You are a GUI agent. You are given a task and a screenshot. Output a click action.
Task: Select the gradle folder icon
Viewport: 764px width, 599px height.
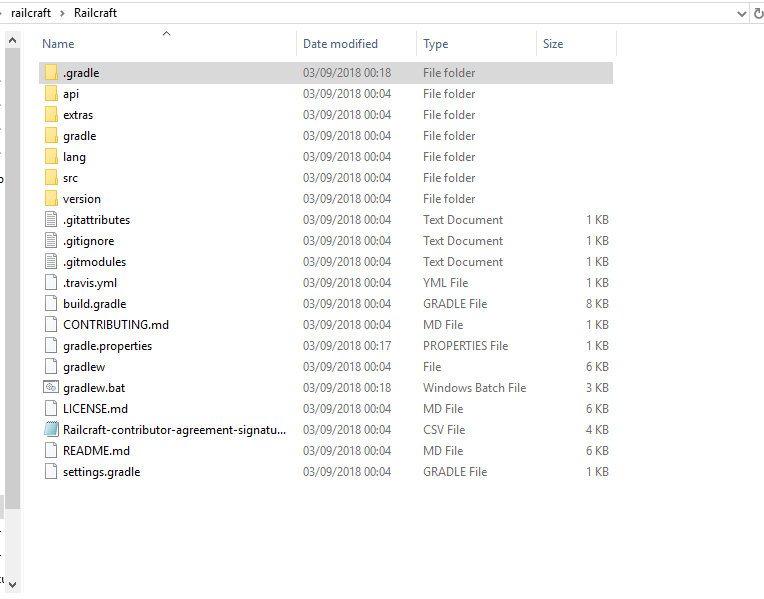(x=51, y=135)
